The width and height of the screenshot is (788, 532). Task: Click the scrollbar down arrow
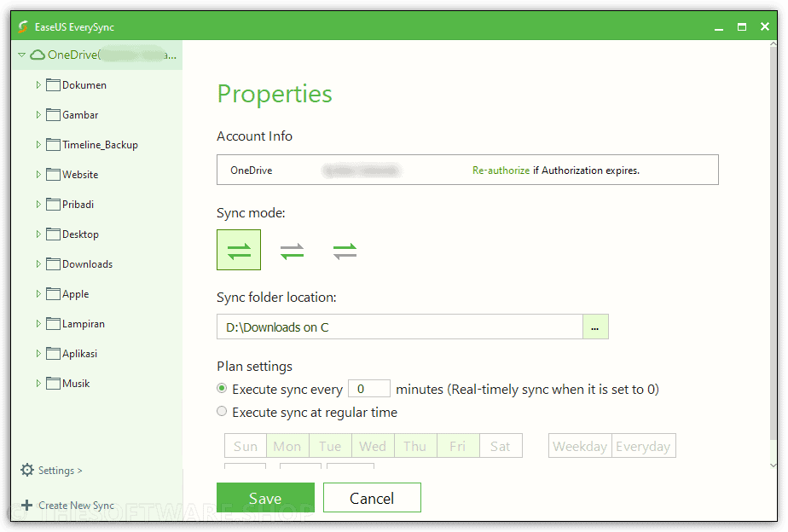click(774, 465)
